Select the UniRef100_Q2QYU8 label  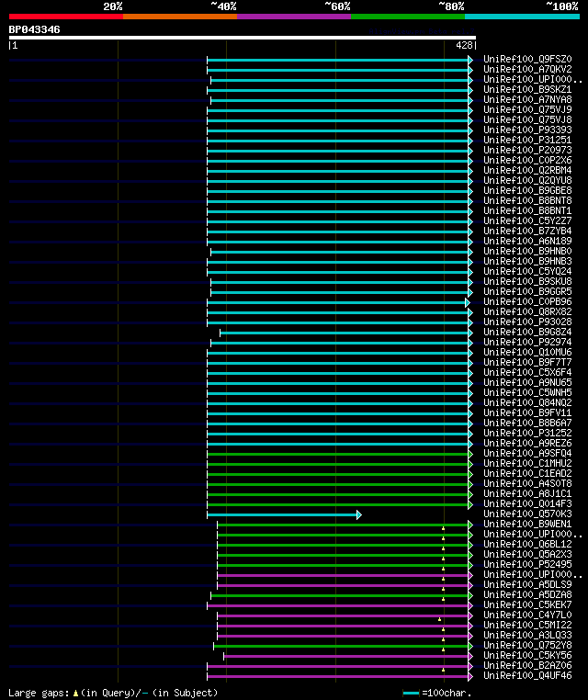[527, 181]
